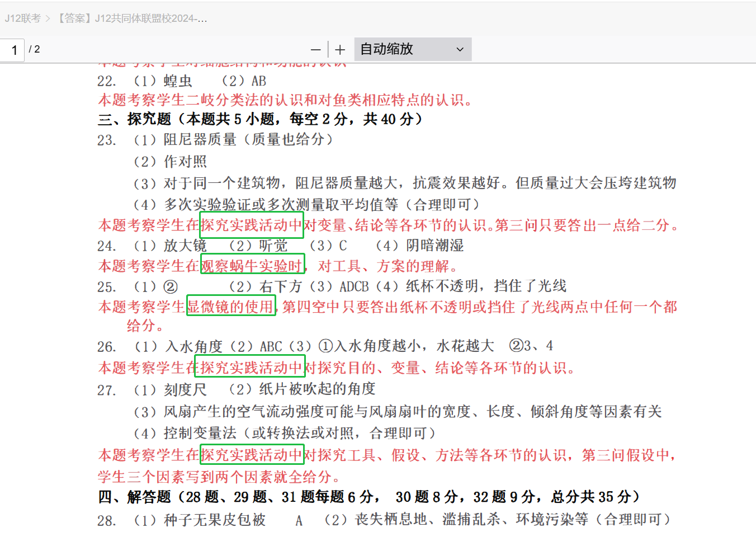Click the answer 刻度尺 in question 27
The width and height of the screenshot is (756, 546).
click(185, 390)
